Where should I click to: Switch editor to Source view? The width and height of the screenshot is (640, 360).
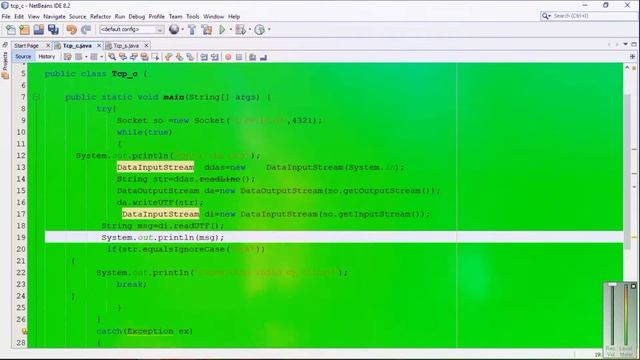[x=23, y=57]
